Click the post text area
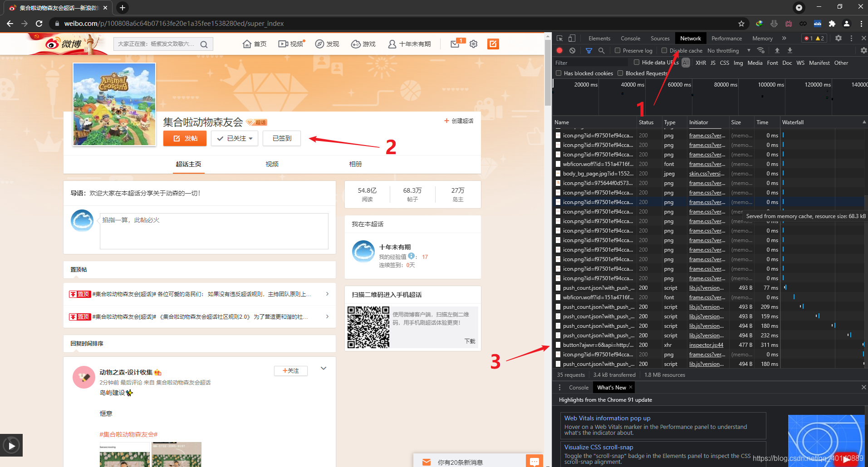 tap(214, 231)
